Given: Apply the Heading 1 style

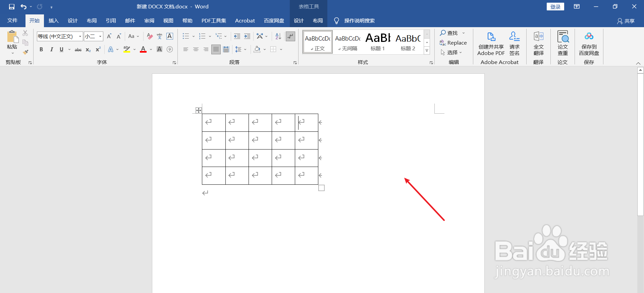Looking at the screenshot, I should (x=378, y=42).
